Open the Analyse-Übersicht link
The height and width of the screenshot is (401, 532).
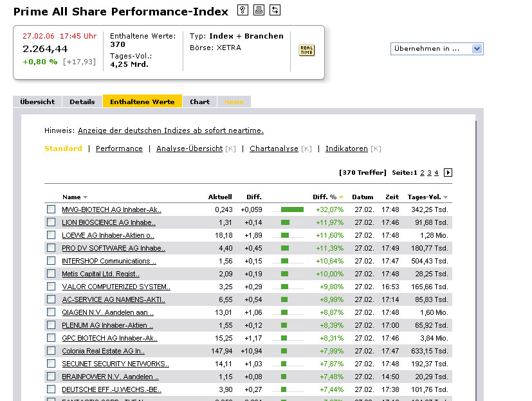189,148
